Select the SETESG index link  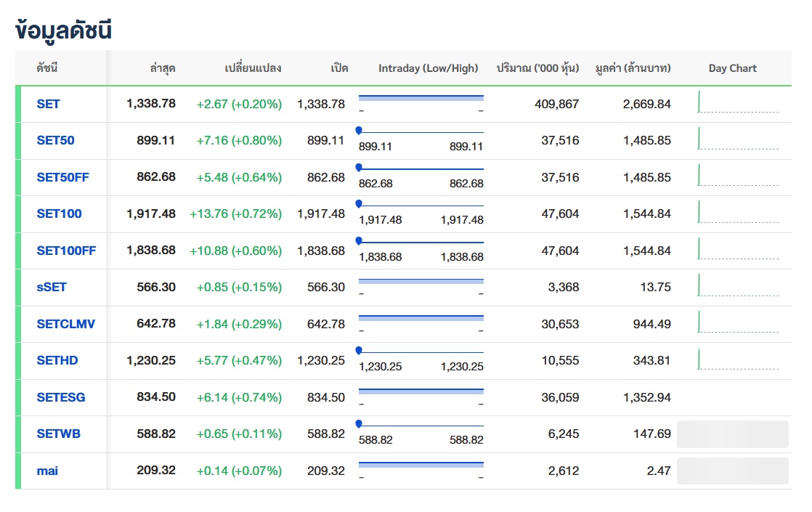coord(61,397)
